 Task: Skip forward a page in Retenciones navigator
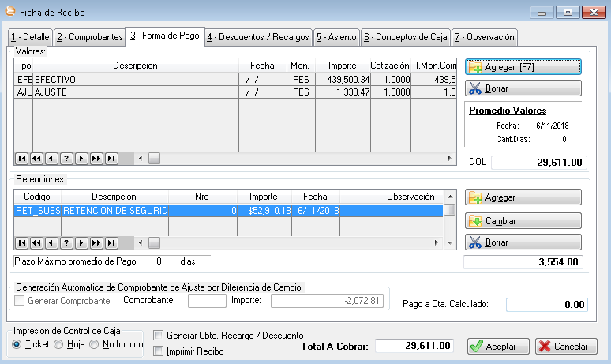point(96,242)
